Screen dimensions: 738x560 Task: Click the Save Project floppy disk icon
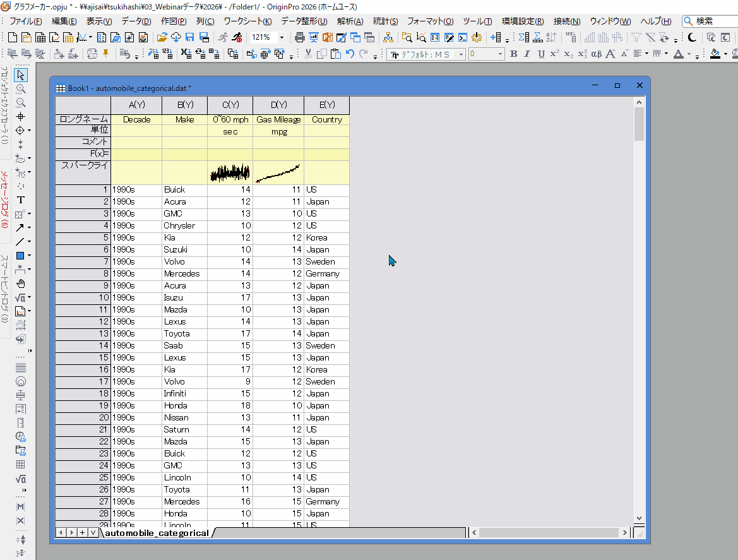point(189,37)
